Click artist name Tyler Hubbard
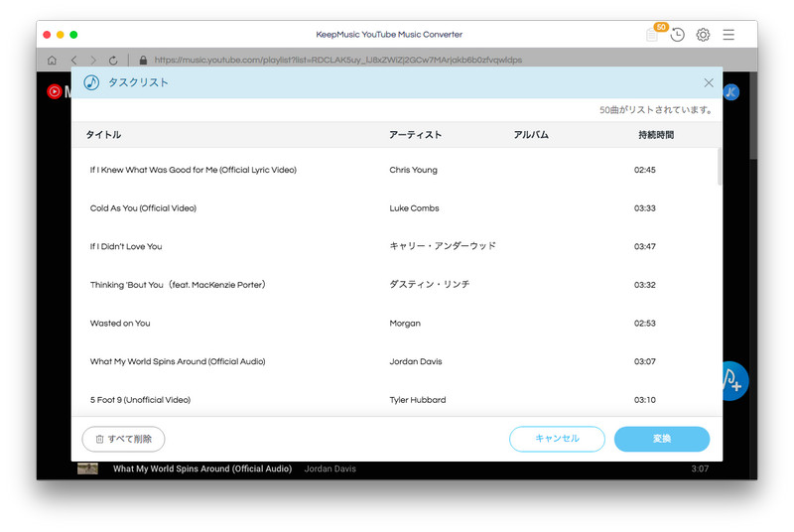Screen dimensions: 794x532 click(418, 400)
